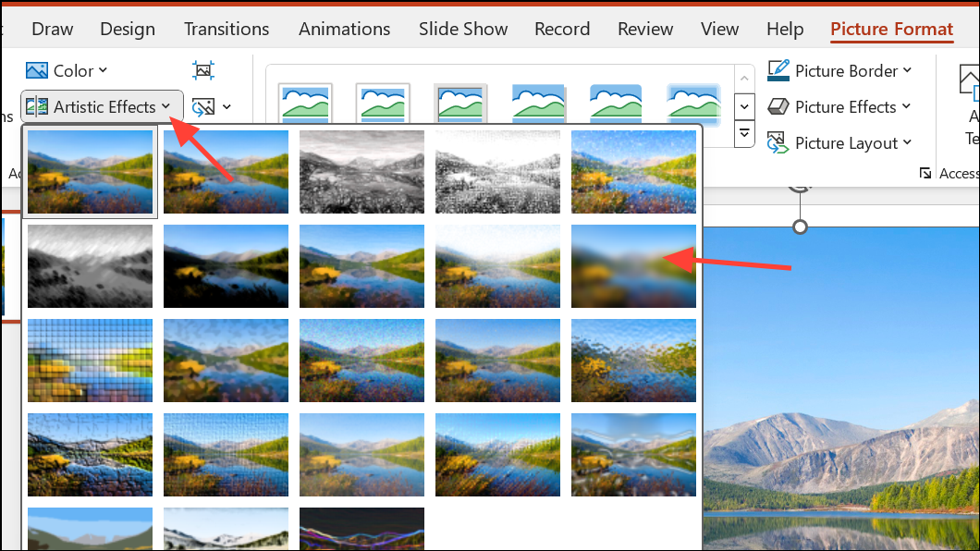
Task: Open the Color dropdown
Action: pos(67,70)
